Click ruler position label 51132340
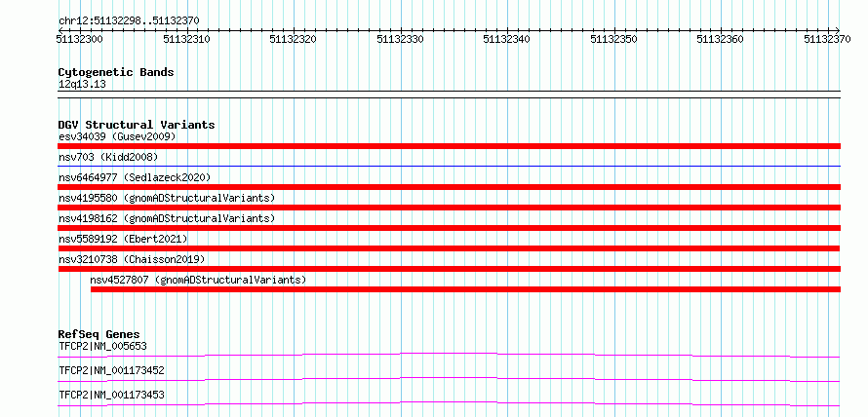Screen dimensions: 868x417 click(x=507, y=39)
